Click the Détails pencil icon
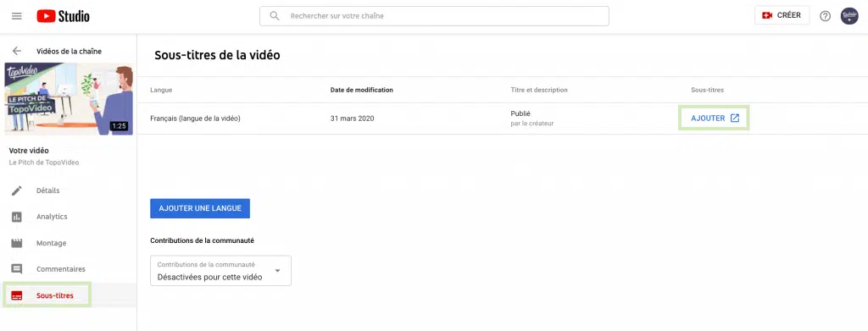Image resolution: width=868 pixels, height=331 pixels. (x=17, y=190)
